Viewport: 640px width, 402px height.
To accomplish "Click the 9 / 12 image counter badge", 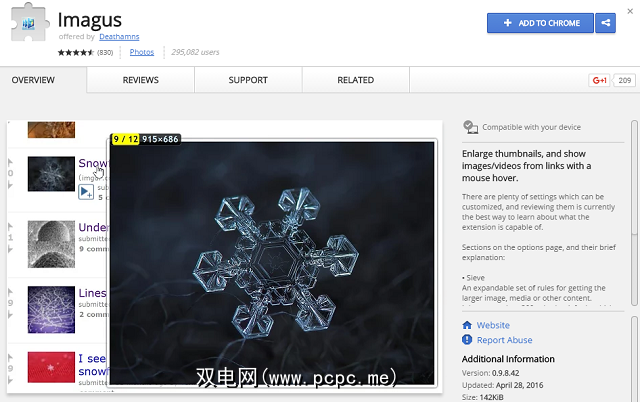I will (126, 139).
